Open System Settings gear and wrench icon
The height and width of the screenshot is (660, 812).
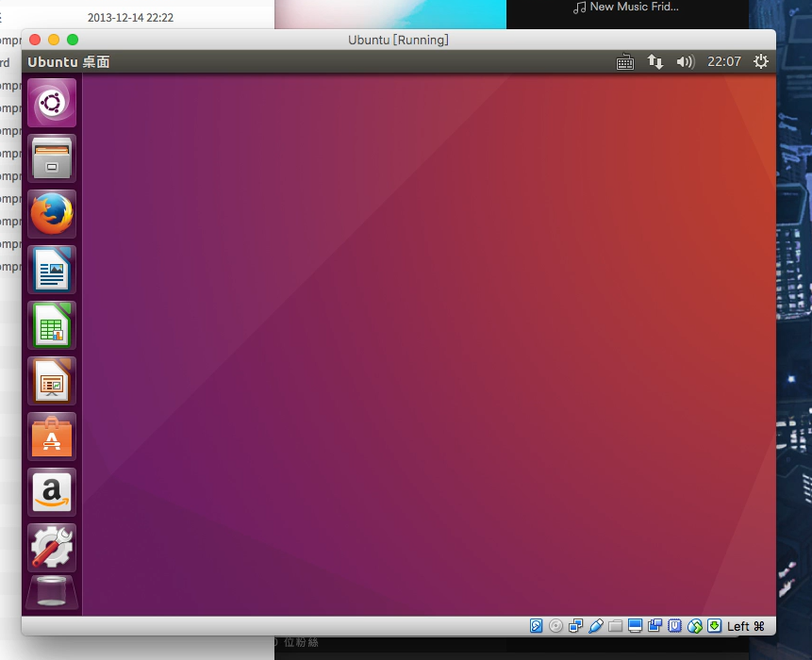(x=52, y=548)
